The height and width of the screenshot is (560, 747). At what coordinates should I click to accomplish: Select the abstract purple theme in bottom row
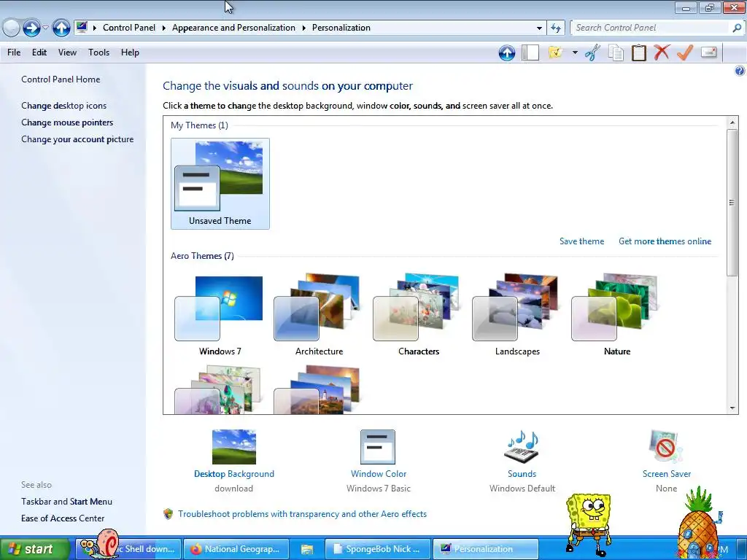pyautogui.click(x=218, y=389)
